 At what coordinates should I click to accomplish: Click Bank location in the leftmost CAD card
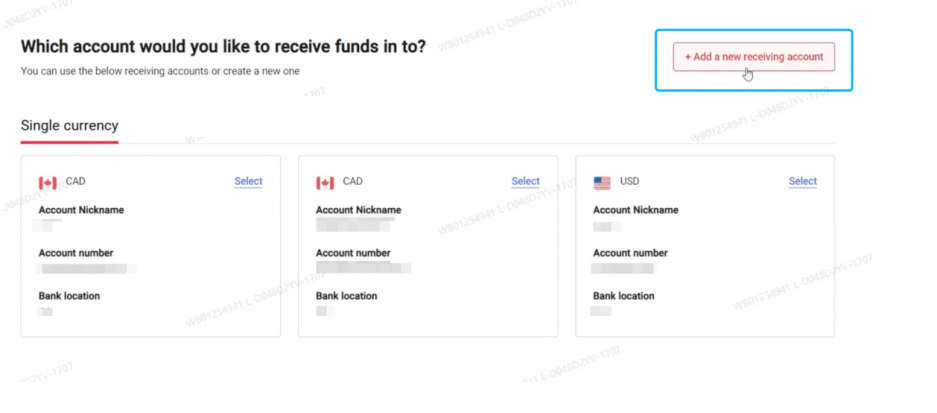click(69, 296)
